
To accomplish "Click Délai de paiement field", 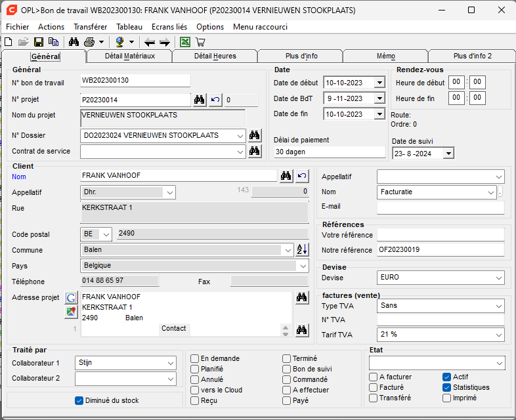I will (330, 152).
